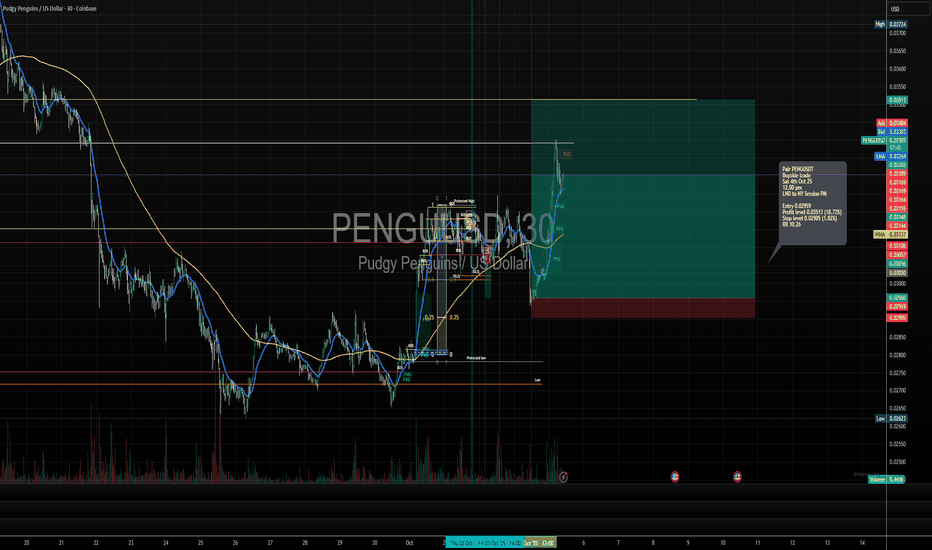
Task: Click the first US flag economic event icon
Action: point(676,478)
